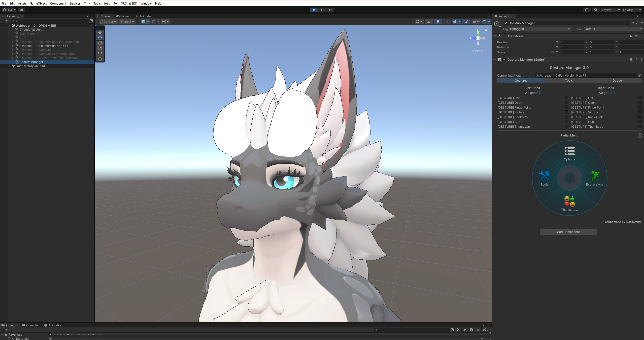Select the Rotate tool
The height and width of the screenshot is (340, 644).
tap(100, 43)
